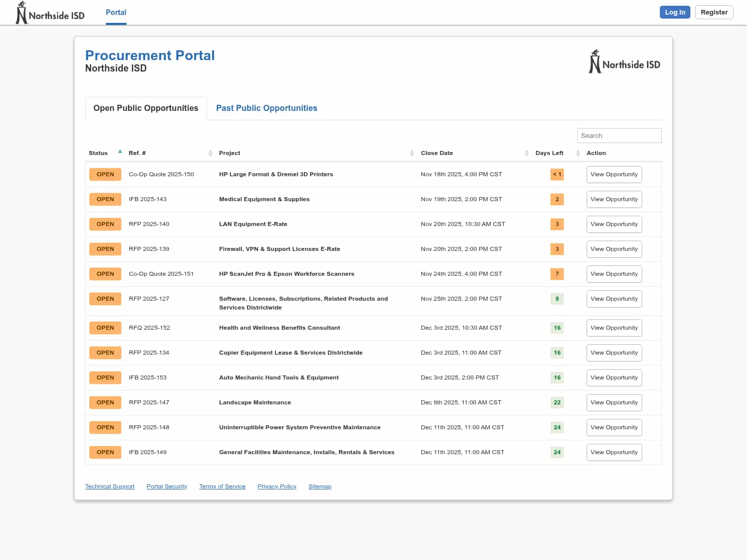View Opportunity for Landscape Maintenance

click(x=614, y=402)
